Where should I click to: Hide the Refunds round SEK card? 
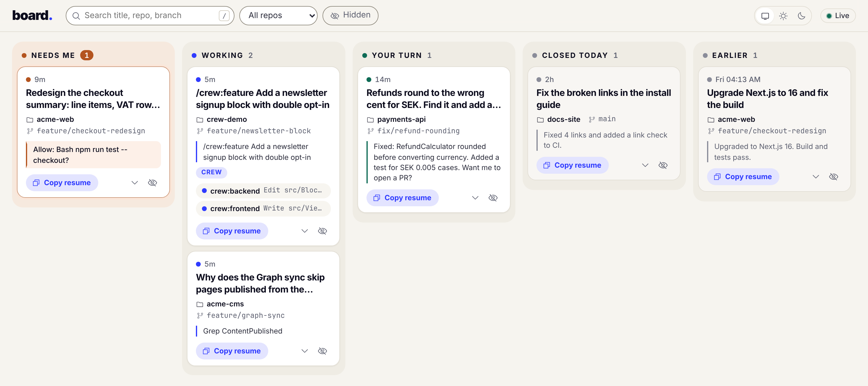(493, 198)
